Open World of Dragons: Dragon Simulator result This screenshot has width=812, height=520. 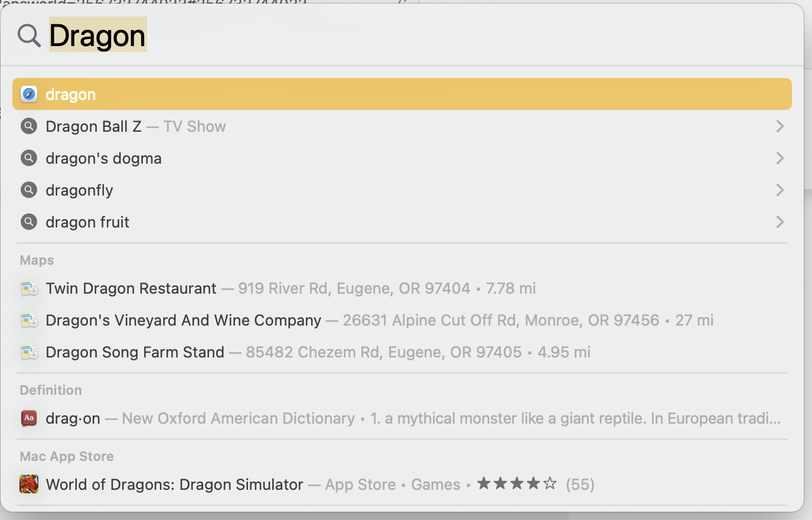point(402,485)
